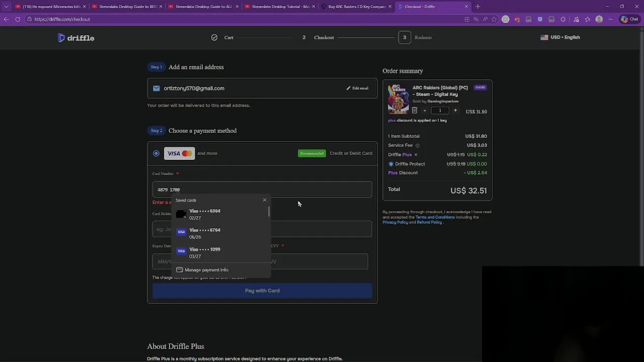Click the Service Fee info icon
The image size is (644, 362).
pos(417,145)
